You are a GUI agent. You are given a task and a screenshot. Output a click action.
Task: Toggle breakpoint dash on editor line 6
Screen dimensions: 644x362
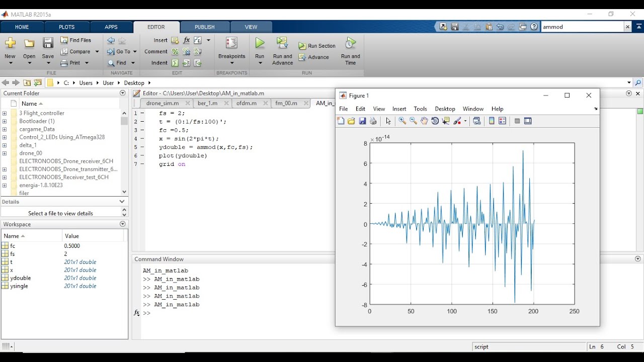(x=142, y=156)
